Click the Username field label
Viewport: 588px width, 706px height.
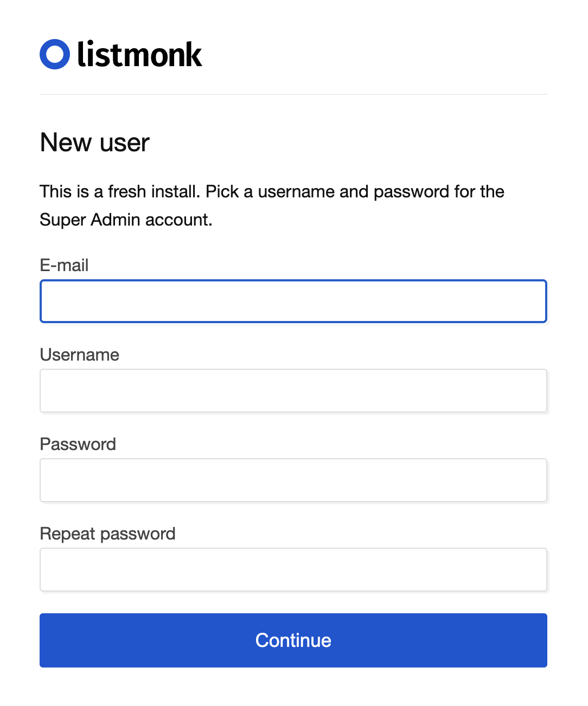click(79, 355)
